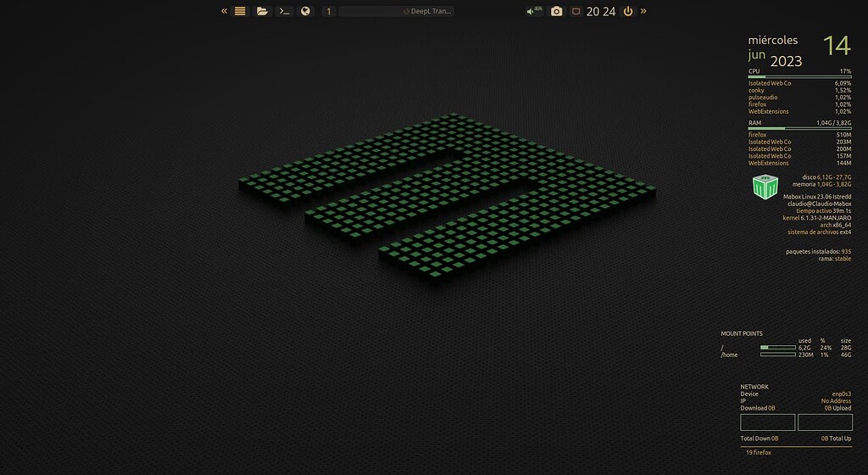Image resolution: width=868 pixels, height=475 pixels.
Task: Open the power logout menu
Action: (x=628, y=11)
